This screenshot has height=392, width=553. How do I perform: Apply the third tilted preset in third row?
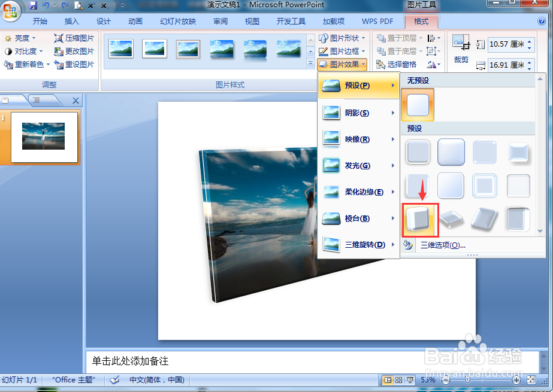pos(485,220)
